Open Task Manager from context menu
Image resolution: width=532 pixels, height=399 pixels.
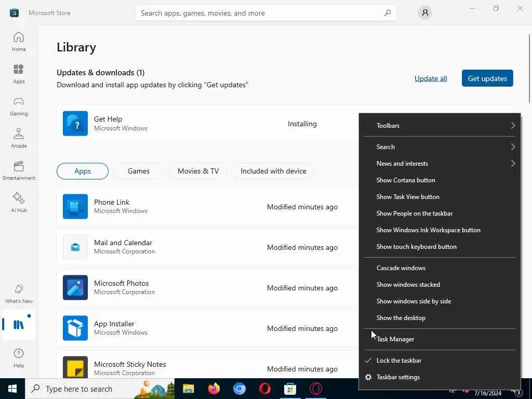(x=440, y=339)
